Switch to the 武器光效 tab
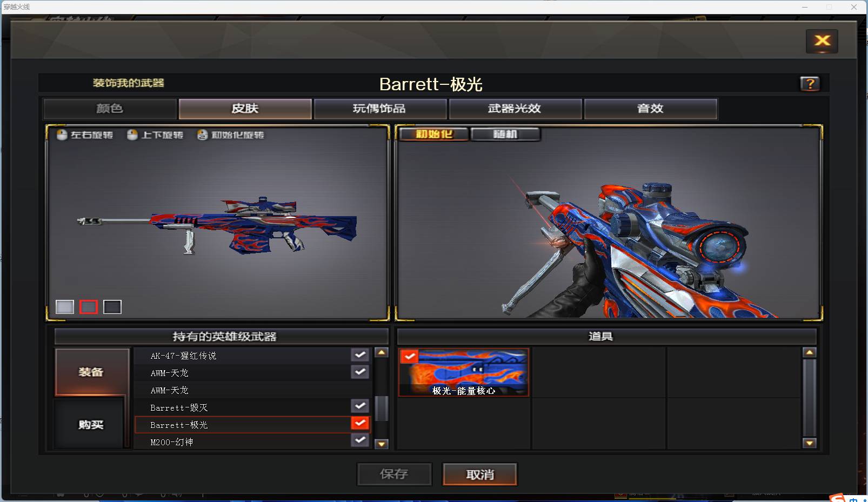The height and width of the screenshot is (502, 868). coord(515,109)
